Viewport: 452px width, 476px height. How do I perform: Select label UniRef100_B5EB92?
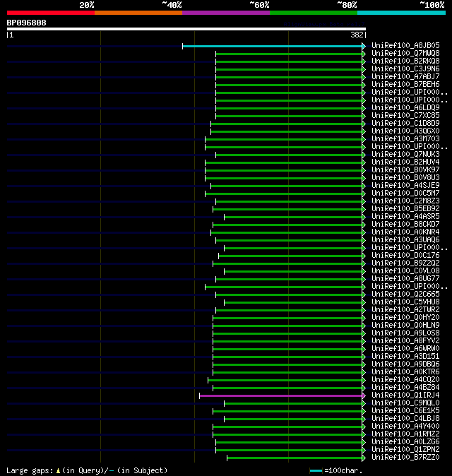(405, 209)
